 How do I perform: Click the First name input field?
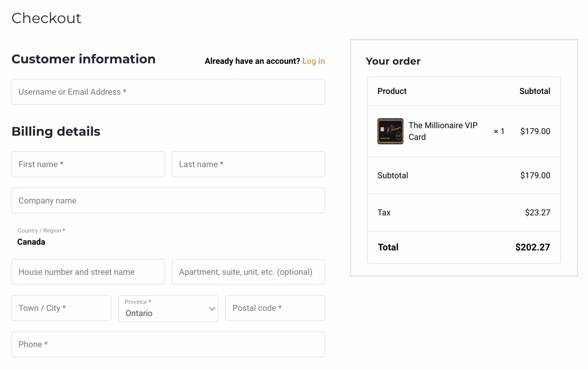click(x=88, y=164)
